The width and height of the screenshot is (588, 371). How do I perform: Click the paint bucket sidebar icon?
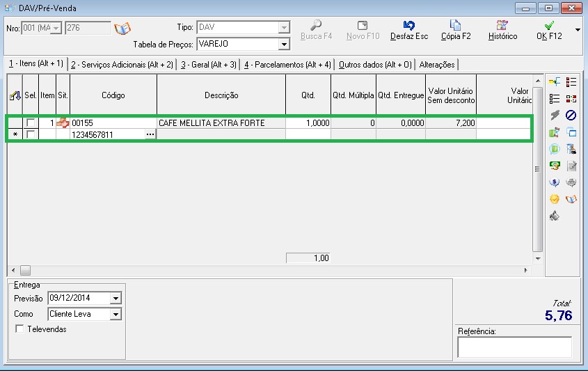[554, 216]
